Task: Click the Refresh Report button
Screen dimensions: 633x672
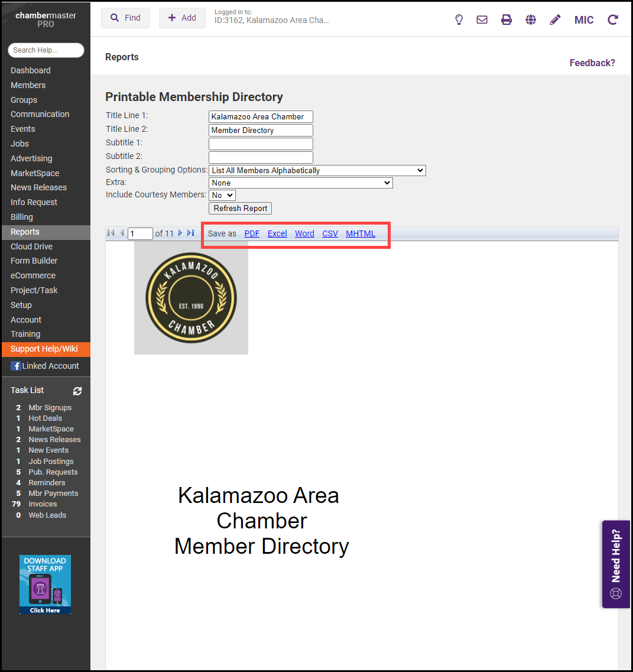Action: point(240,208)
